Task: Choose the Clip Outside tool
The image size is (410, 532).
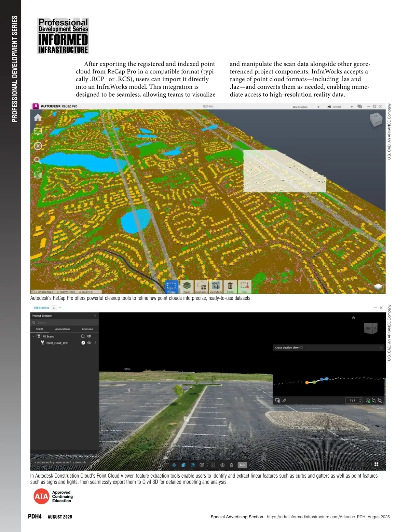Action: tap(216, 286)
